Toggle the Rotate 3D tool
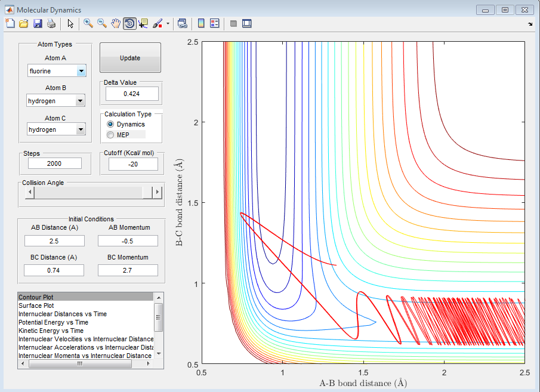The image size is (540, 392). point(129,23)
